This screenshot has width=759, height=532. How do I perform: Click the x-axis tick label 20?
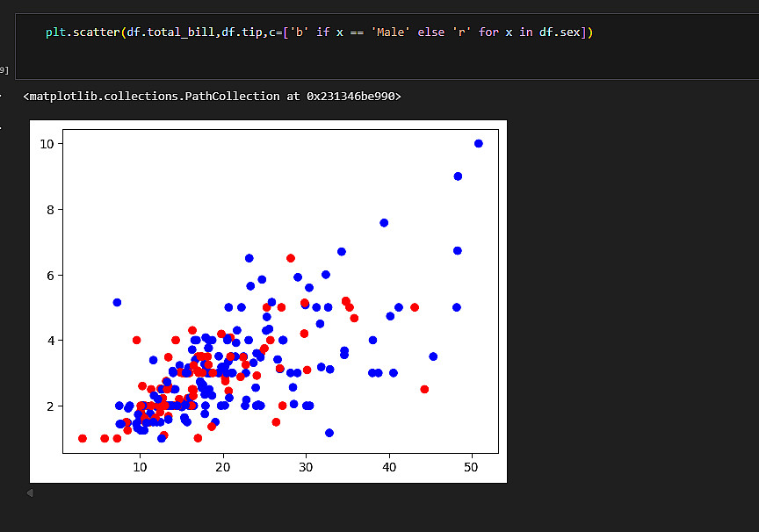[x=223, y=467]
